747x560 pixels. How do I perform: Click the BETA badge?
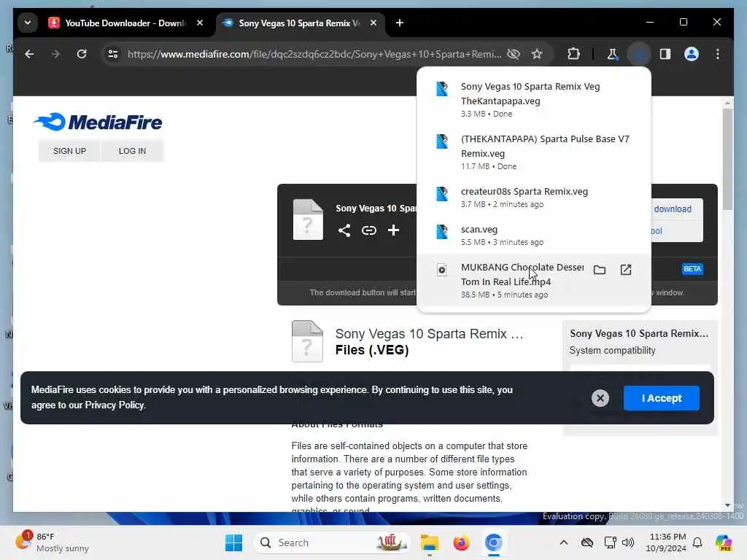coord(692,268)
